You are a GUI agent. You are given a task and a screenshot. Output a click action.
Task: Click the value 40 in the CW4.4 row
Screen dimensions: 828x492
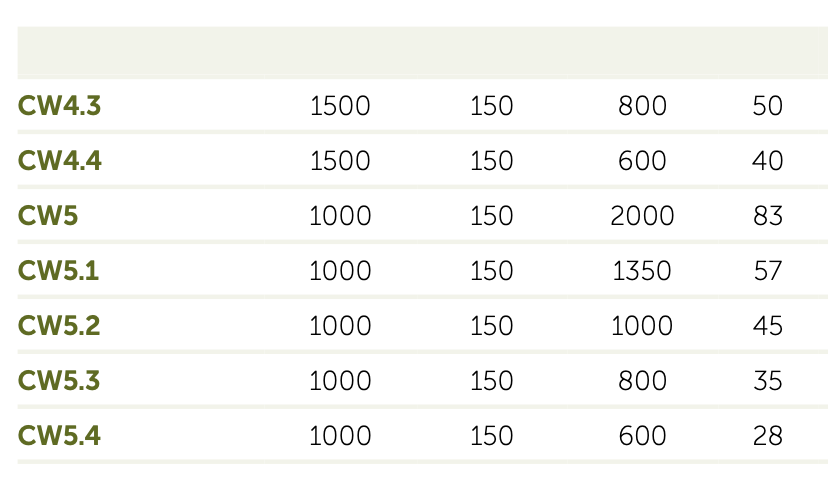768,161
